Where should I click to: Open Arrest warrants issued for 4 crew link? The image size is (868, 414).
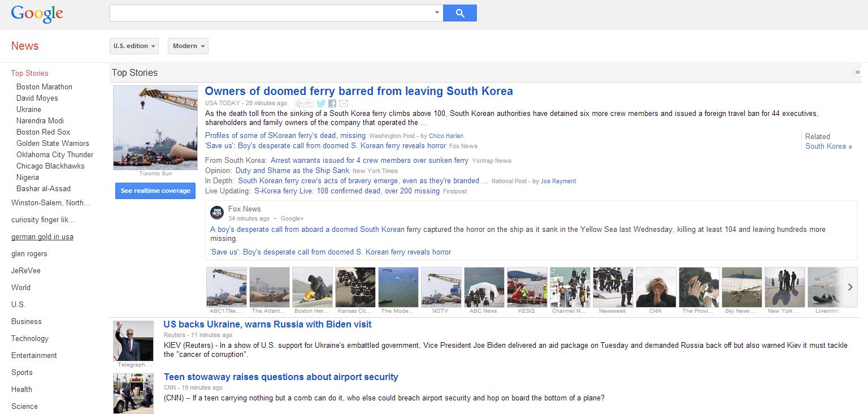pos(370,160)
